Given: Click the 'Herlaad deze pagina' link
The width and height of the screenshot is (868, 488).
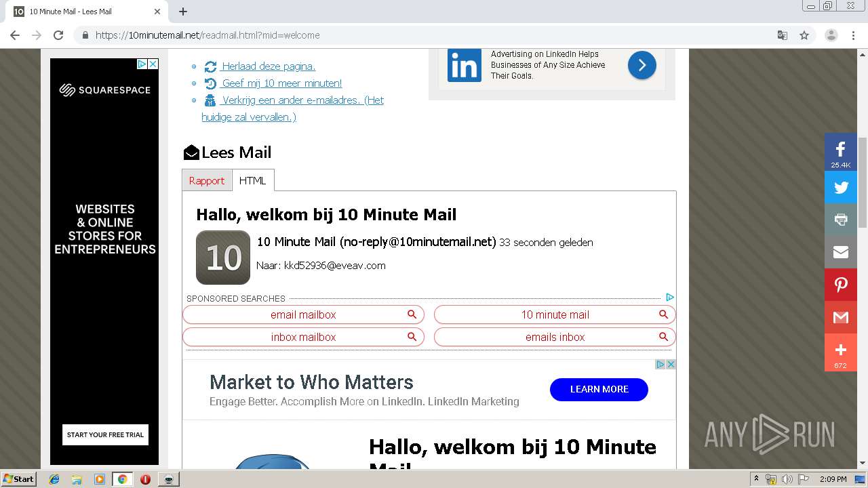Looking at the screenshot, I should pos(269,66).
